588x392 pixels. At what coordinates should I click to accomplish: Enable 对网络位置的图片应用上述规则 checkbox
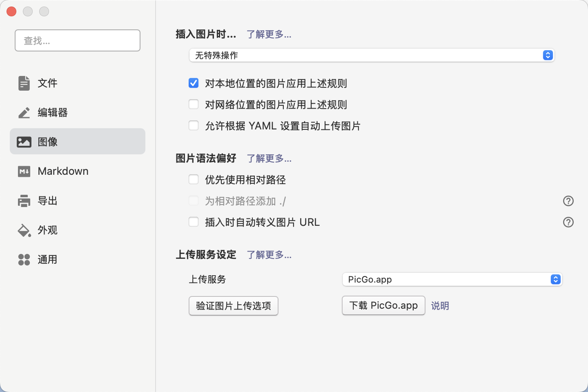[194, 105]
